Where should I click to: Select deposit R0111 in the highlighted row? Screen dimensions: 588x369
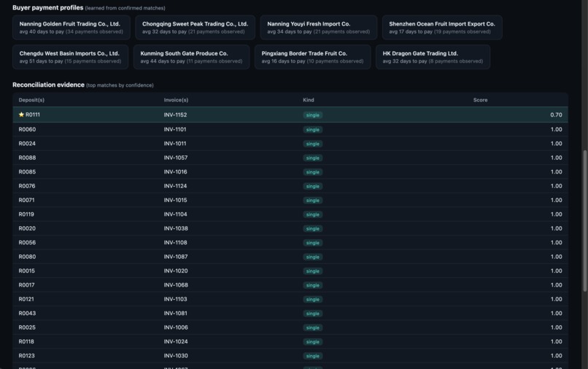33,114
